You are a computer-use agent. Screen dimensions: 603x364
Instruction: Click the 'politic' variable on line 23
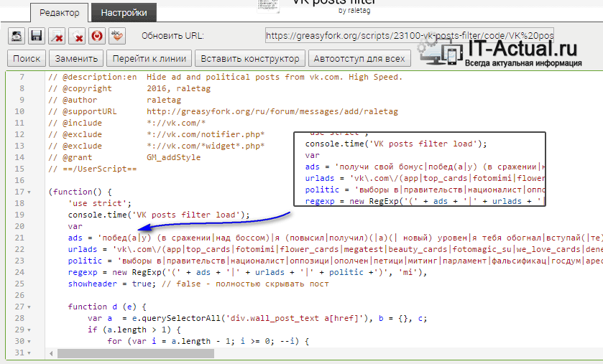(x=85, y=261)
